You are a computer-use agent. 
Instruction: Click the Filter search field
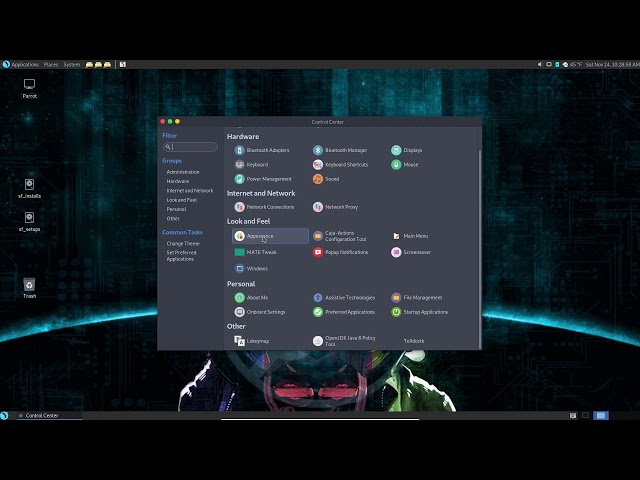(190, 147)
